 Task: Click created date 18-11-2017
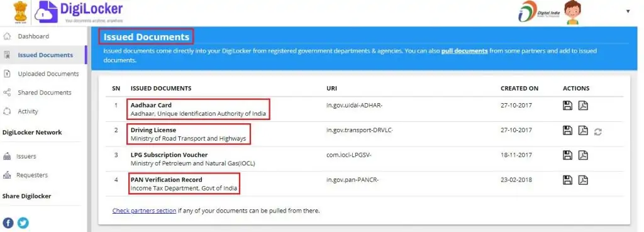click(516, 155)
